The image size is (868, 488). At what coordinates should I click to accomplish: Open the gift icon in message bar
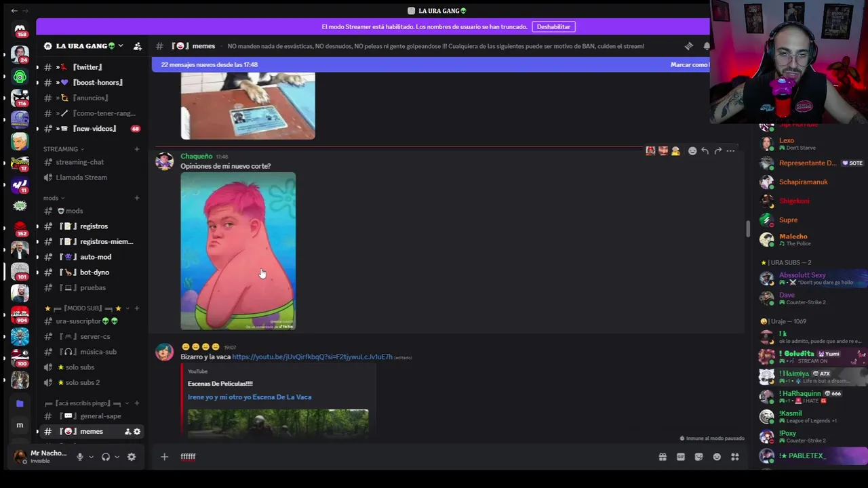663,457
